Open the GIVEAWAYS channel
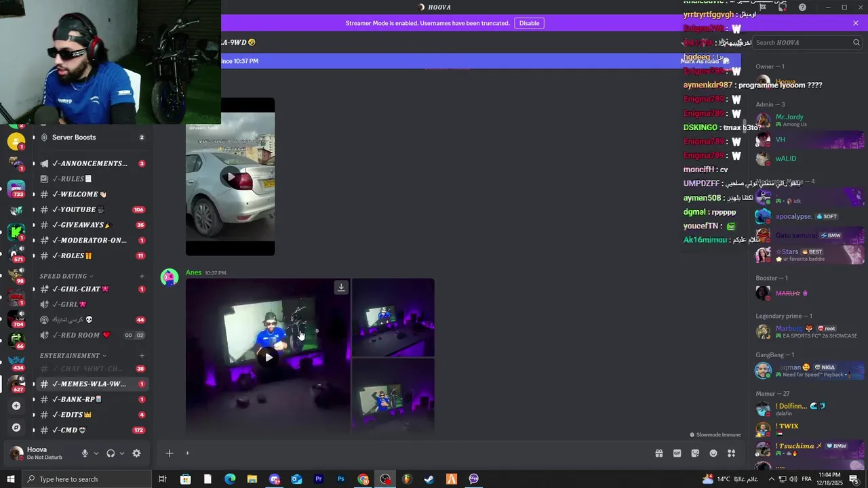 coord(92,225)
